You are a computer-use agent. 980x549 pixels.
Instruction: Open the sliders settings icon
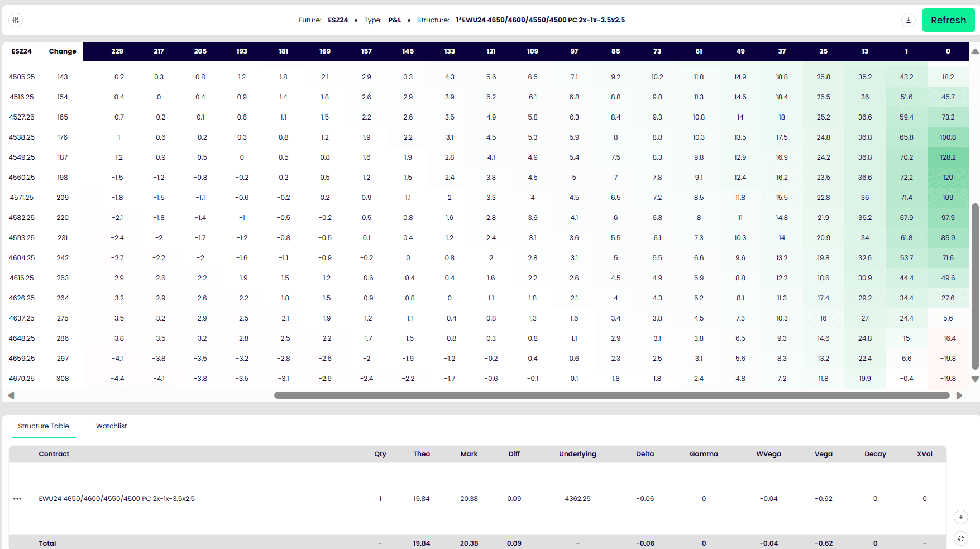16,20
